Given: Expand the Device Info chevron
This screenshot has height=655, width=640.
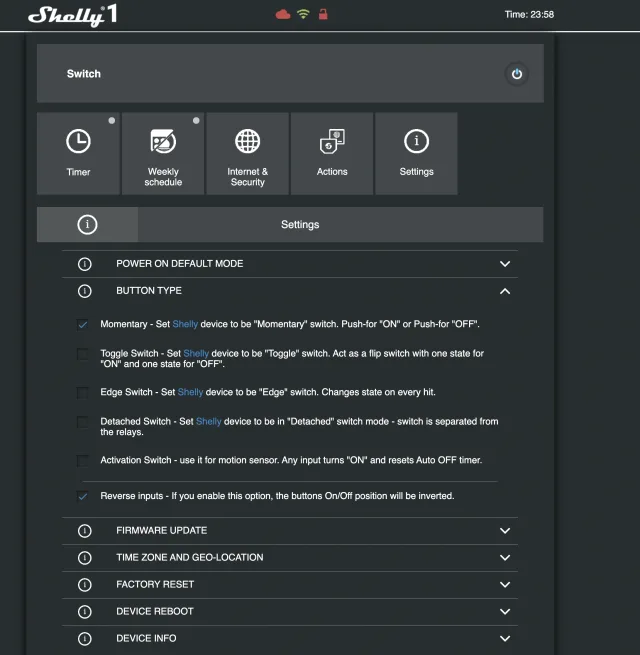Looking at the screenshot, I should click(x=505, y=639).
